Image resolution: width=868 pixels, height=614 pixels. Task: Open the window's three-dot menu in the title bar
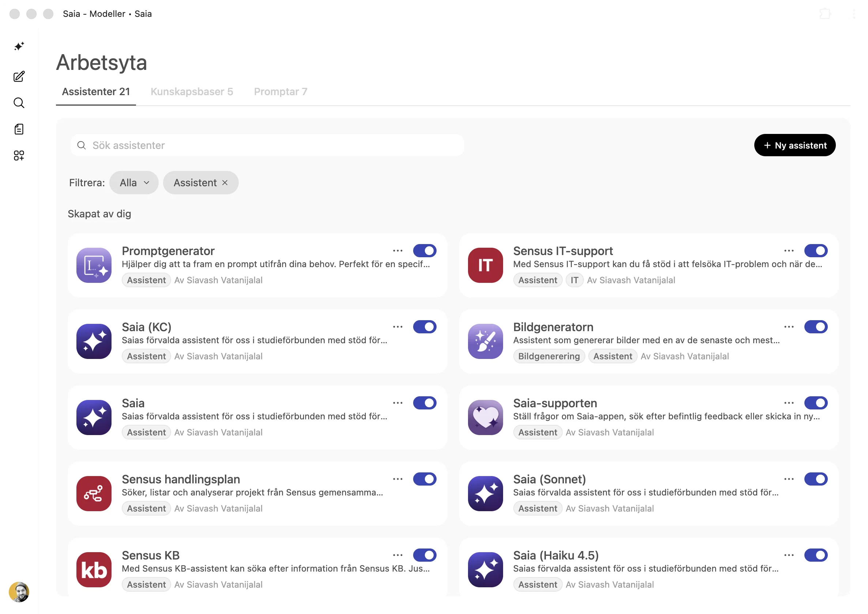tap(854, 14)
